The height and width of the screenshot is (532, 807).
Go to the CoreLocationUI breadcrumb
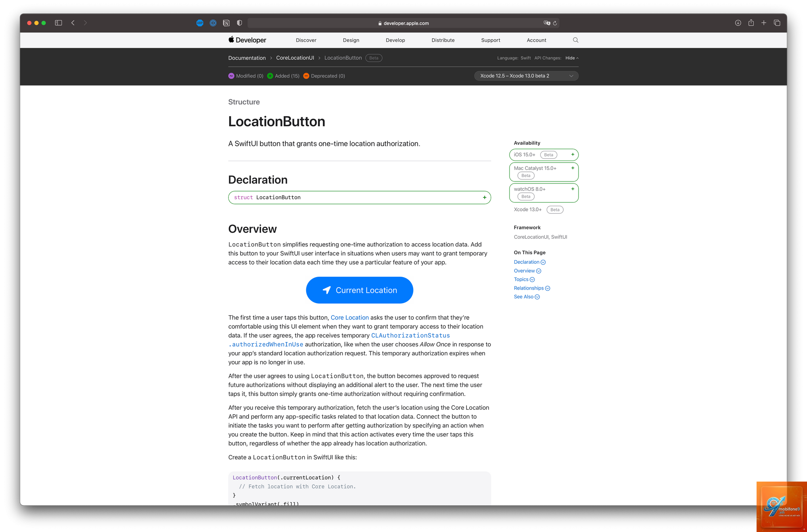click(x=295, y=58)
